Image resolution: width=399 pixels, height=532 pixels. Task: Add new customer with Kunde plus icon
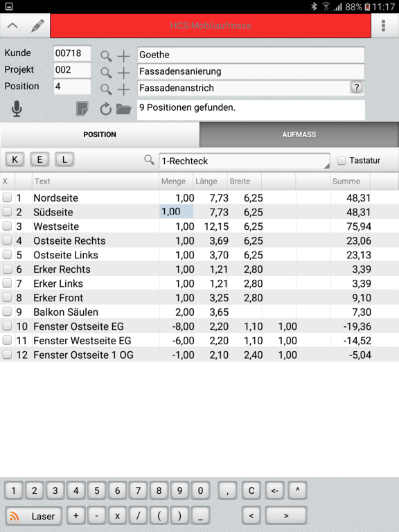click(x=123, y=56)
